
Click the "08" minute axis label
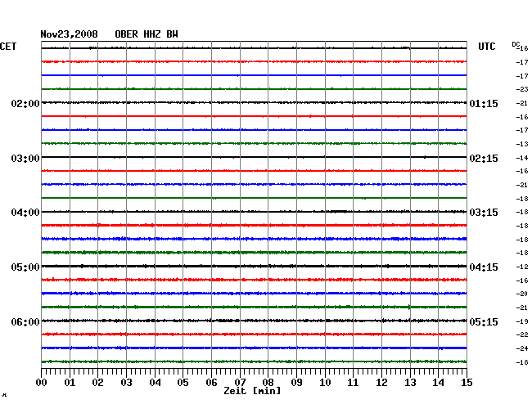tap(268, 383)
